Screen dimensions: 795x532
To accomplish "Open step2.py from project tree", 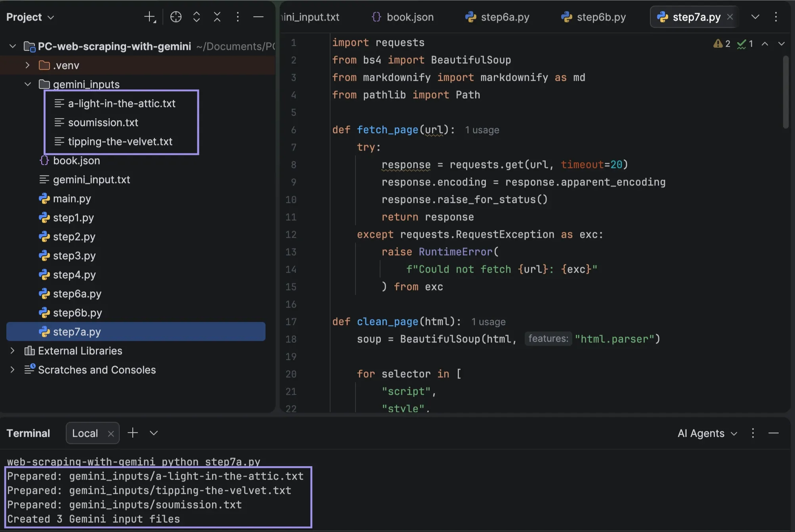I will click(74, 237).
